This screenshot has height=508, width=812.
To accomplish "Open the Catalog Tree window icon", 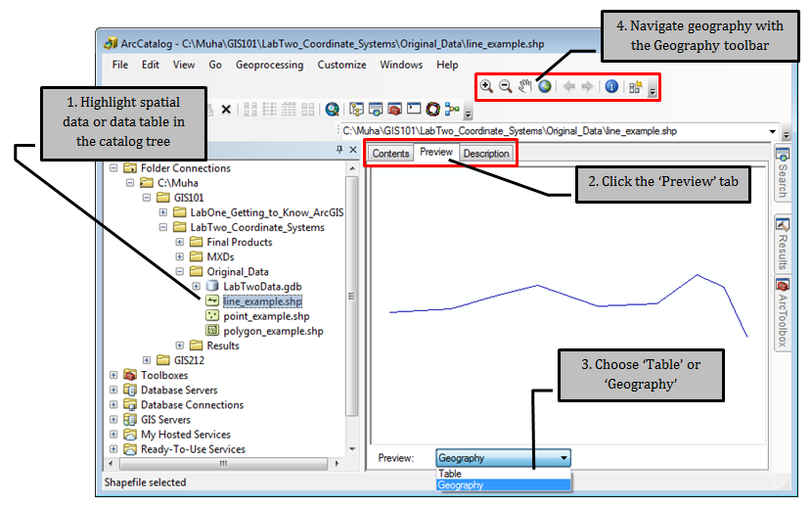I will [356, 109].
